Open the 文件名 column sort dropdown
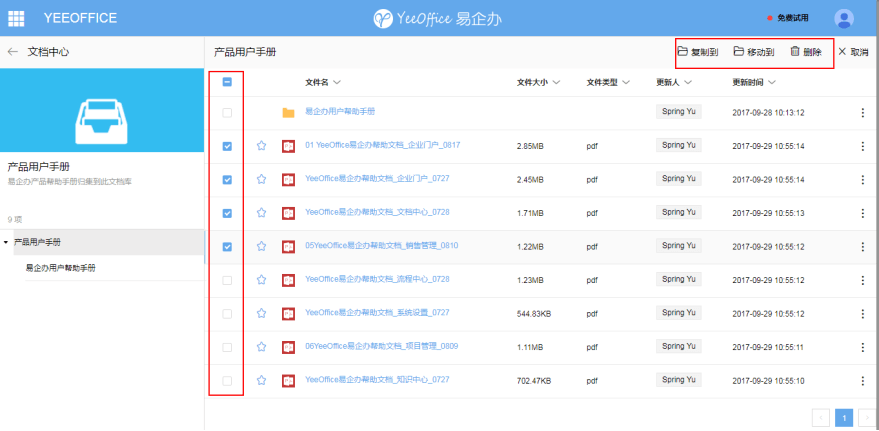 [336, 82]
